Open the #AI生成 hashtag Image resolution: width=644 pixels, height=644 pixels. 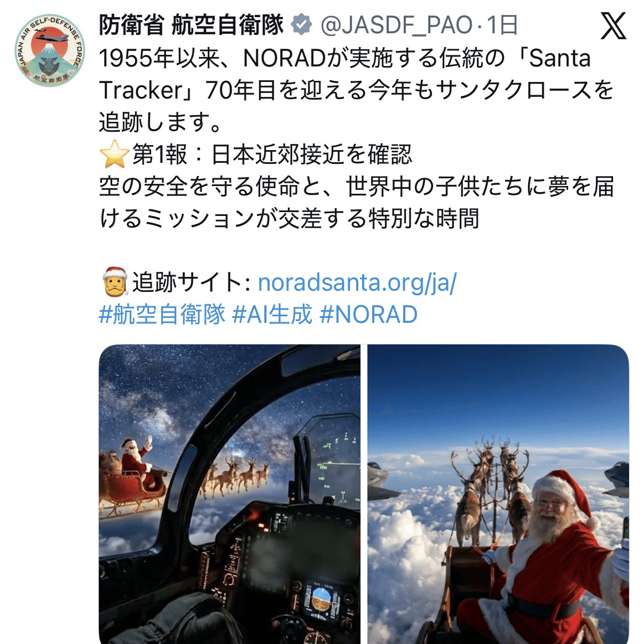(272, 315)
